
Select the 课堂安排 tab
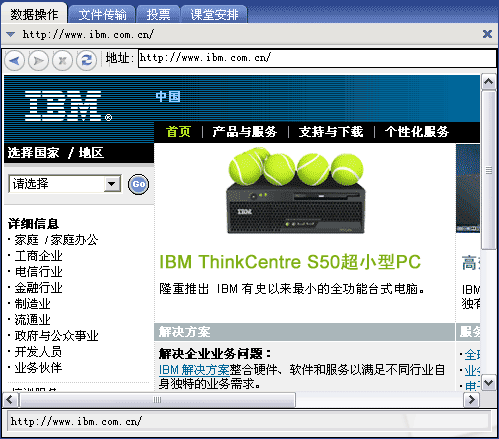click(x=214, y=15)
